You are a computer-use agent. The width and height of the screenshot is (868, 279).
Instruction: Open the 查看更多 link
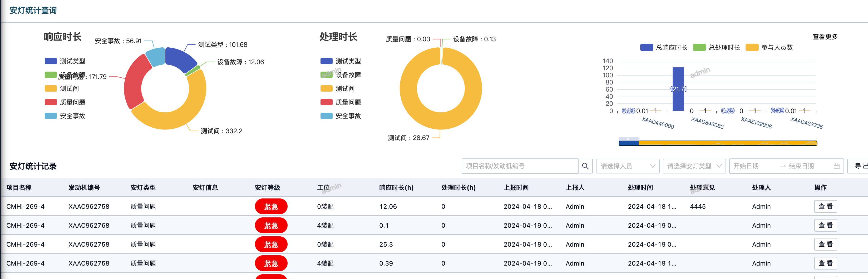(x=825, y=37)
